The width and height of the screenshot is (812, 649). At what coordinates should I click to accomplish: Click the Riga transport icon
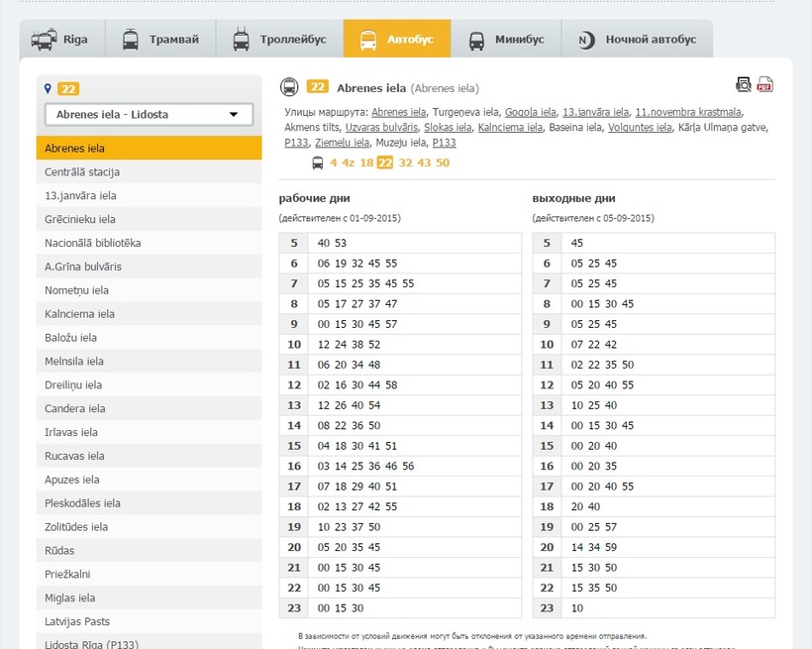tap(44, 41)
